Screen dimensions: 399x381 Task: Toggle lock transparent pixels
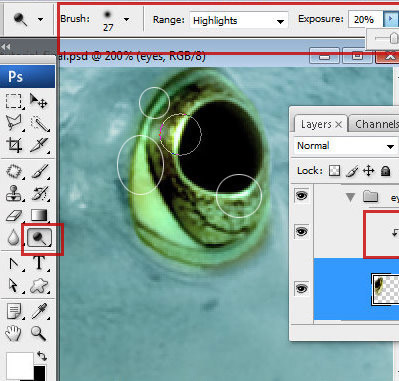[335, 171]
